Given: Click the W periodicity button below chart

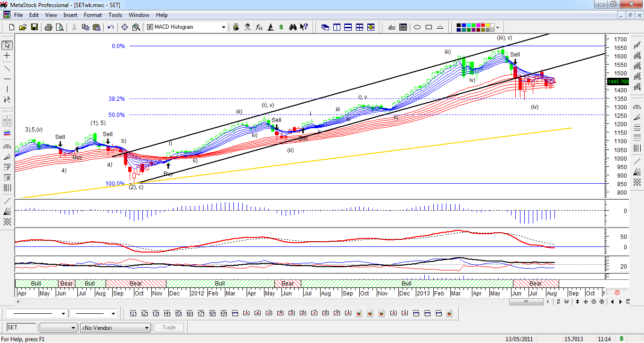Looking at the screenshot, I should coord(566,302).
